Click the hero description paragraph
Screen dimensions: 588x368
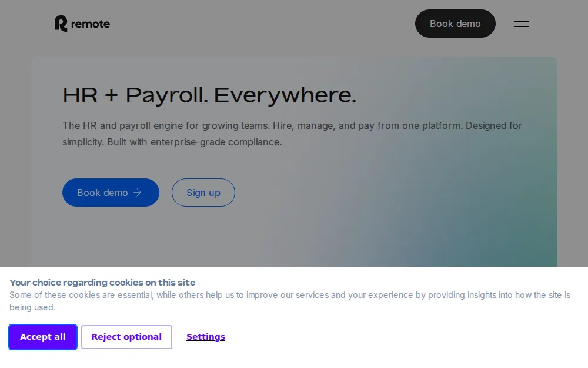[292, 134]
